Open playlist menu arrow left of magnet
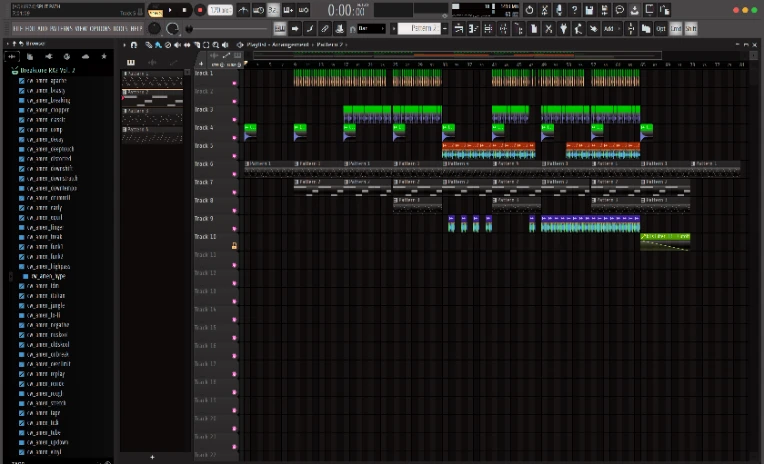The width and height of the screenshot is (764, 464). (x=124, y=45)
